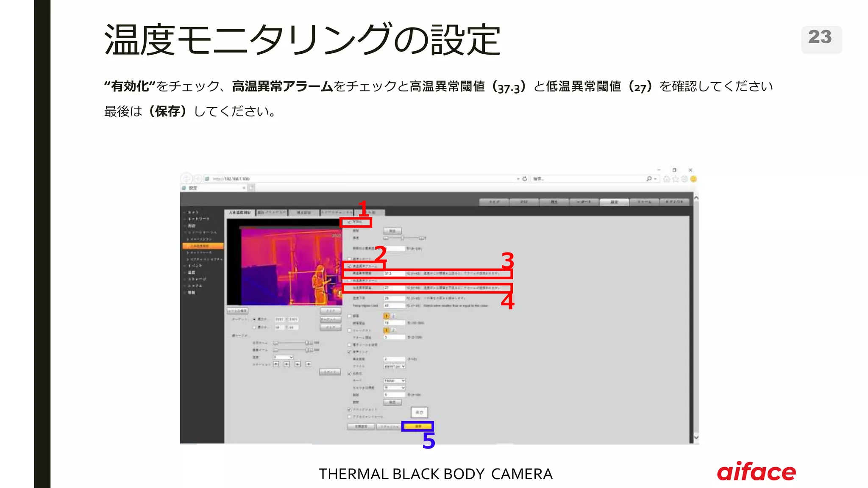Toggle the unchecked checkbox above high temp alarm
868x488 pixels.
point(350,259)
